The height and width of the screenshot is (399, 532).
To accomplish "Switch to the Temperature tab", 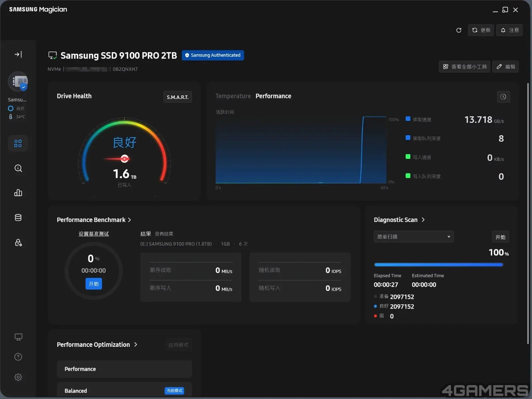I will point(233,96).
